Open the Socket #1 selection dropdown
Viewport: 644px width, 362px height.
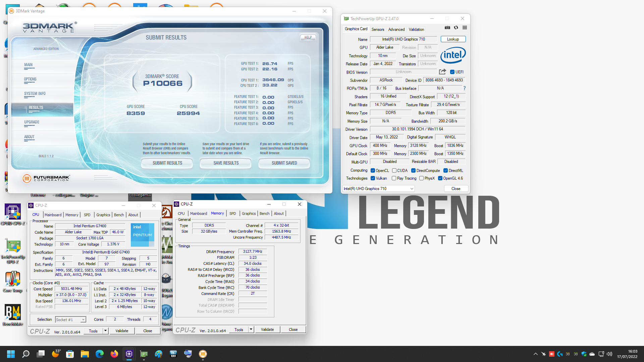coord(70,320)
